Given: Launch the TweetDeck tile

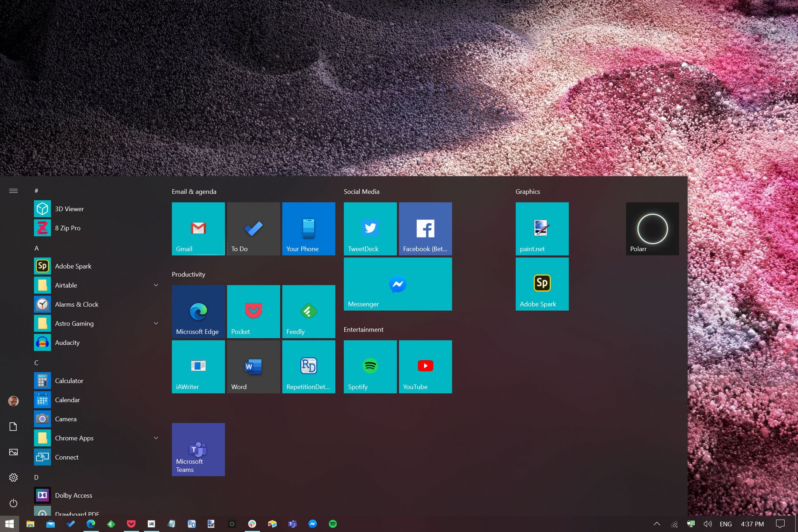Looking at the screenshot, I should click(x=370, y=229).
